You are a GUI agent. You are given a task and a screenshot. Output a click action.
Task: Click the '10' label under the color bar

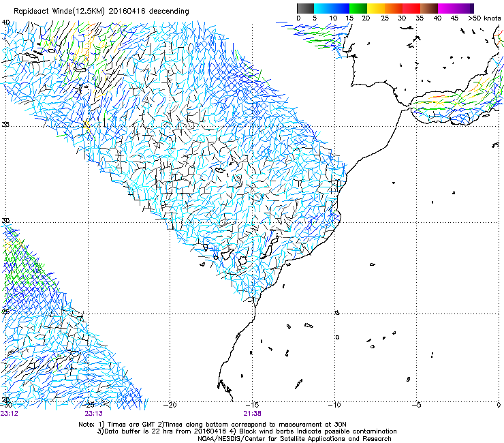point(333,18)
